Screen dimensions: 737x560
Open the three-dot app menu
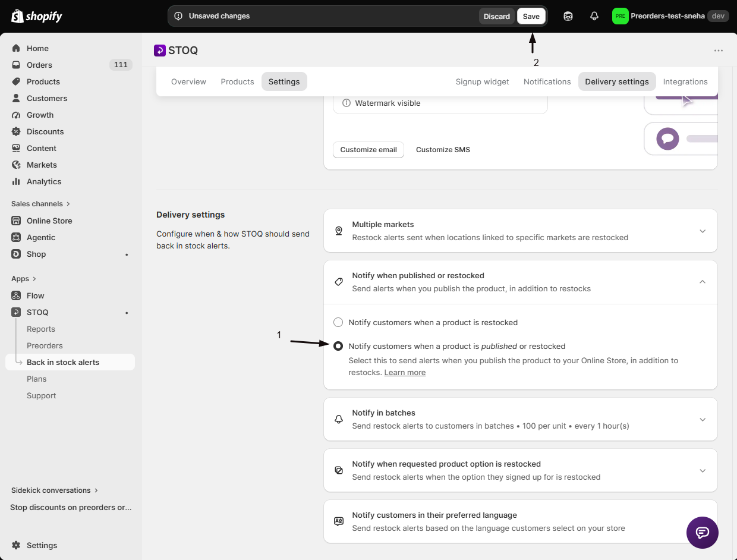point(719,51)
